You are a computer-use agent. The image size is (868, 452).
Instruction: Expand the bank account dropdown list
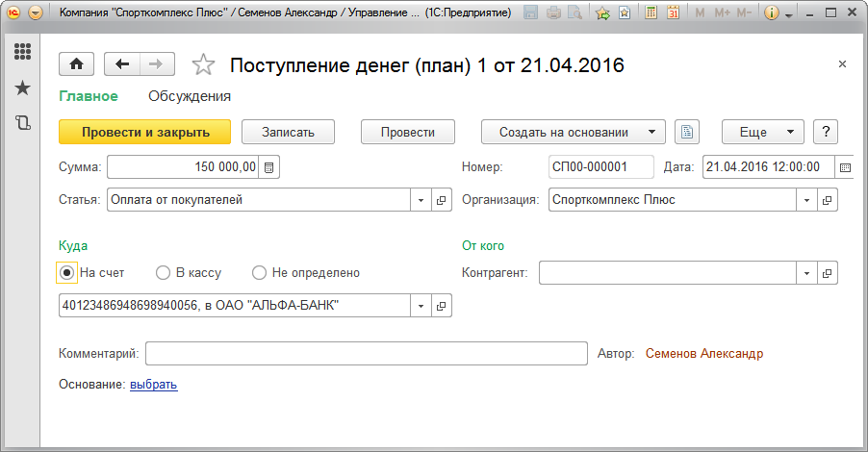click(421, 306)
